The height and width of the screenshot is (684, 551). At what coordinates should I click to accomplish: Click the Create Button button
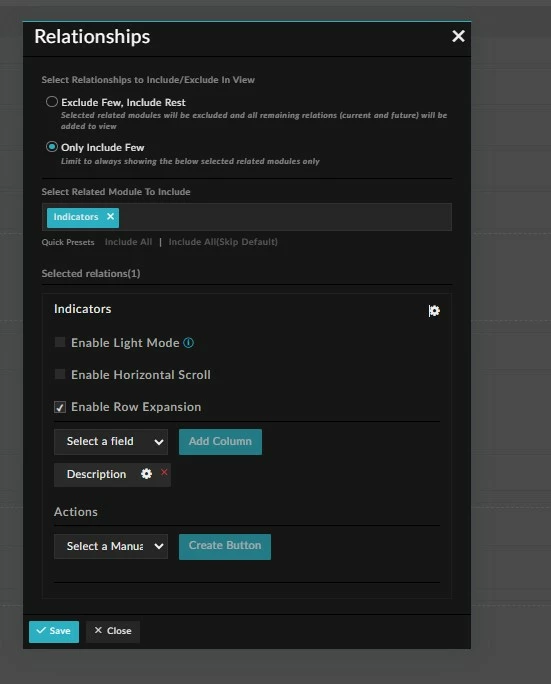pyautogui.click(x=225, y=546)
